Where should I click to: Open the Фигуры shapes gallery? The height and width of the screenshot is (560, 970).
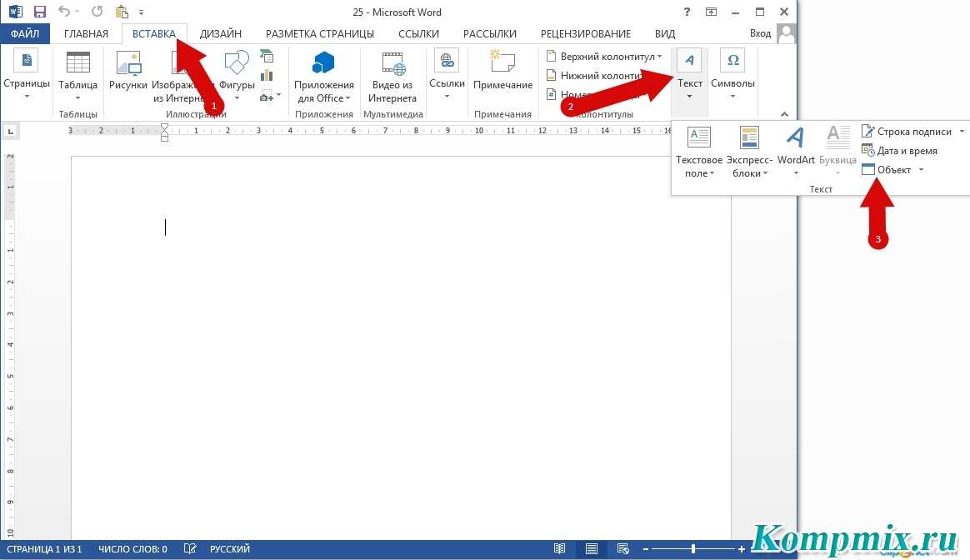click(237, 76)
